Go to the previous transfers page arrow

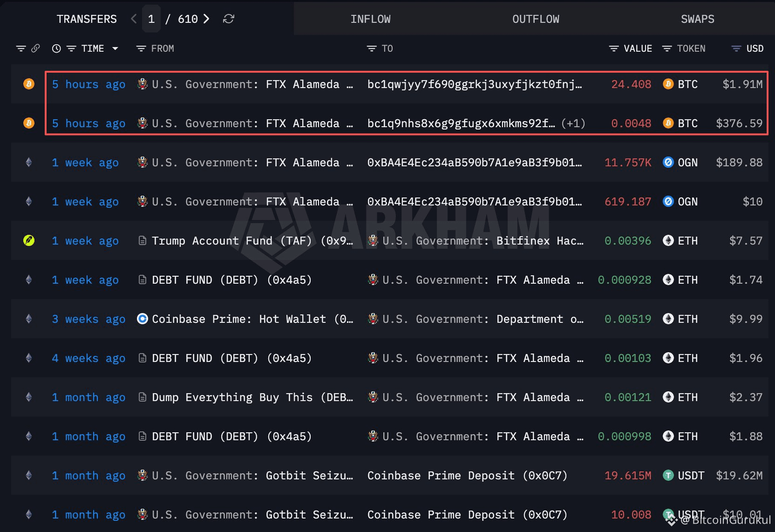pyautogui.click(x=134, y=19)
